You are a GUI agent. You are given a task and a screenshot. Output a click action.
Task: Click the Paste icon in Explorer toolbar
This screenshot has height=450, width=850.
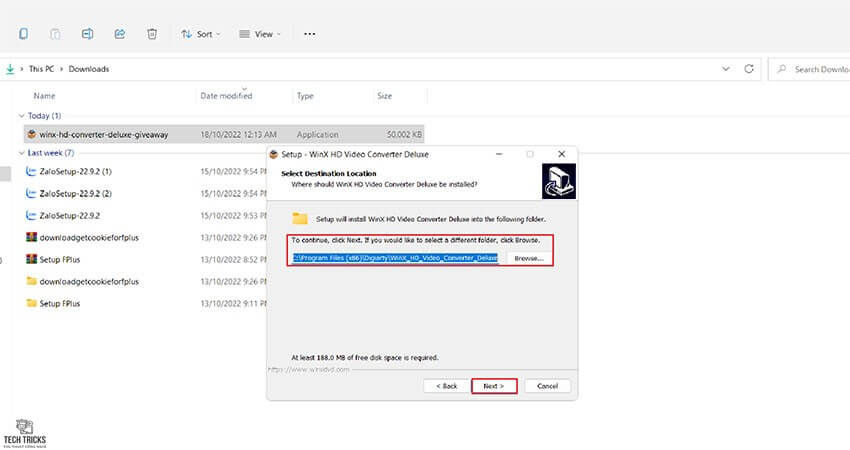(55, 34)
